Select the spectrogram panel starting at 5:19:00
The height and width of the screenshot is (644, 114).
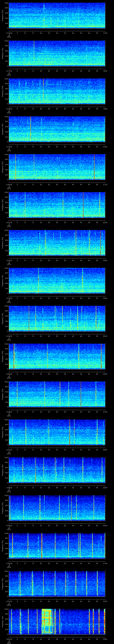click(x=57, y=129)
